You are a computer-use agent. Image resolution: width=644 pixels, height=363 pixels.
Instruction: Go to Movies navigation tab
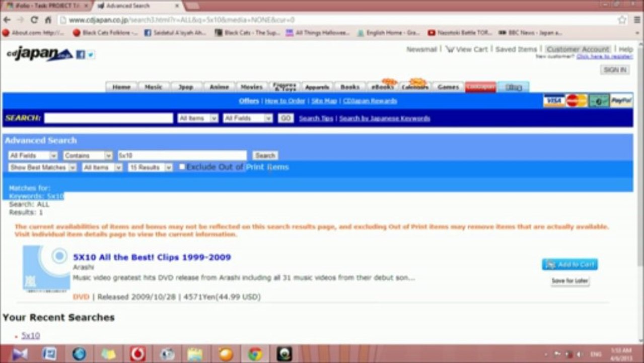tap(252, 87)
